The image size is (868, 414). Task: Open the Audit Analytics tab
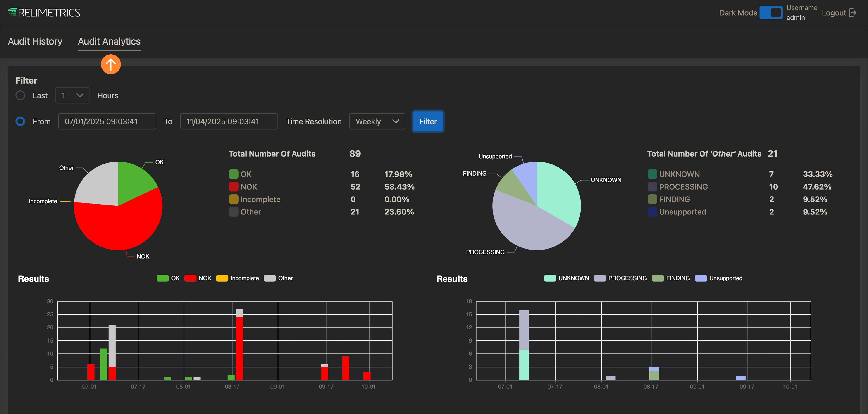(x=109, y=41)
